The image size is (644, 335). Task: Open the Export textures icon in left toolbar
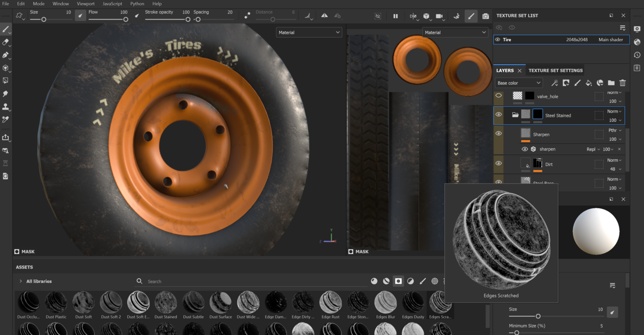6,137
